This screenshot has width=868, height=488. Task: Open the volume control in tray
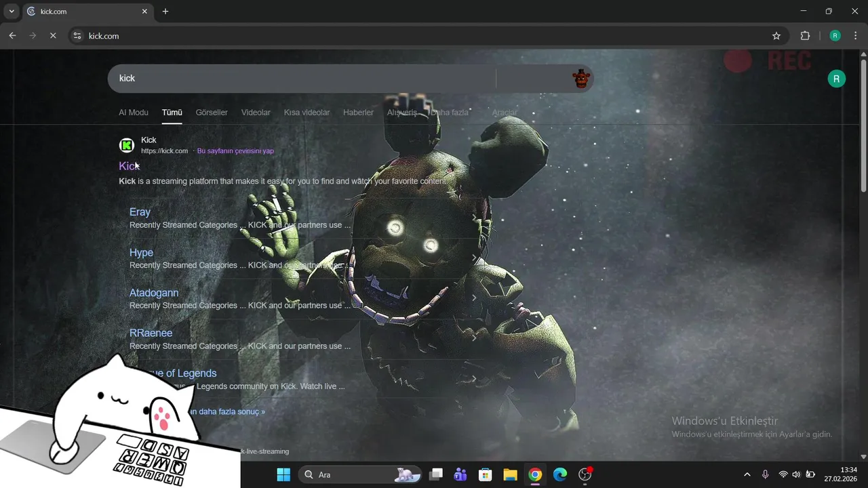click(x=796, y=474)
